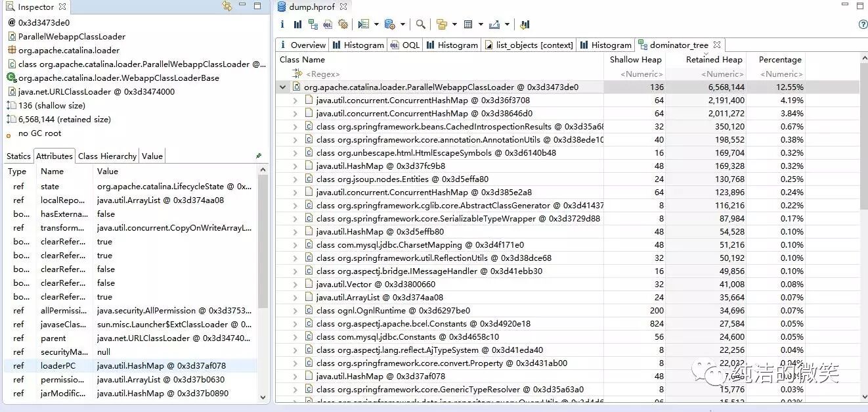868x412 pixels.
Task: Open Run Expert System Test dropdown arrow
Action: click(376, 25)
